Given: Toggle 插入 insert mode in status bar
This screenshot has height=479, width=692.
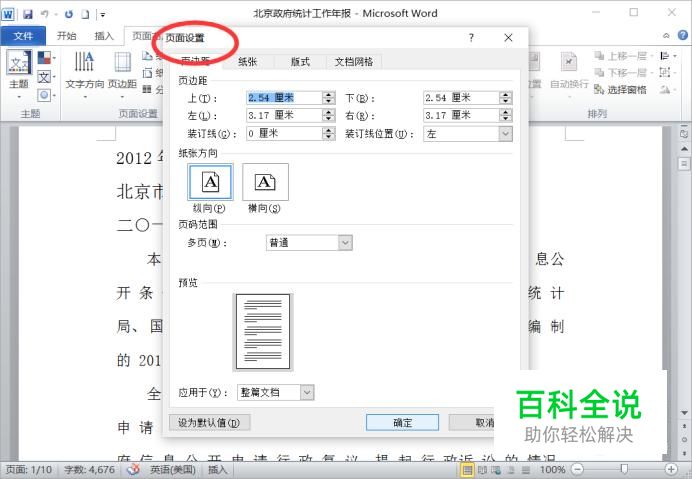Looking at the screenshot, I should coord(217,470).
